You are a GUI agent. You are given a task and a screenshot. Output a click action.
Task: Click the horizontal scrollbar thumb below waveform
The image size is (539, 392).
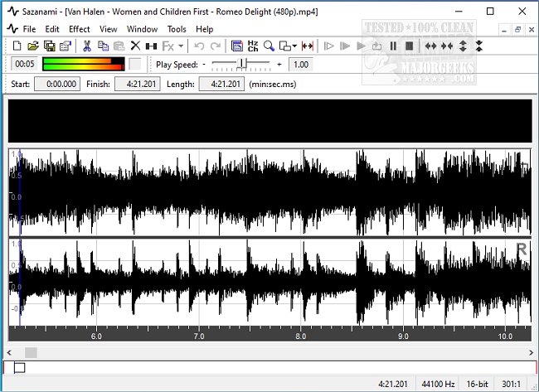[x=31, y=352]
